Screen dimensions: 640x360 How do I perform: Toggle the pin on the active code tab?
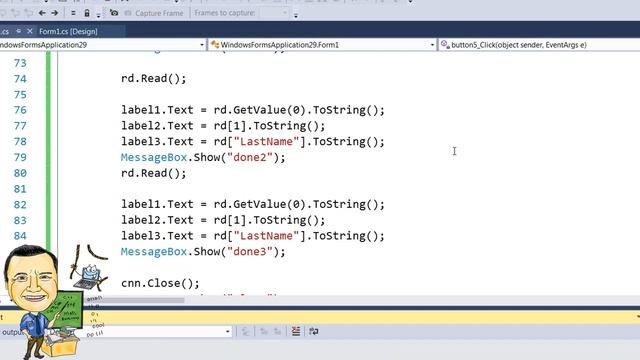(x=18, y=31)
